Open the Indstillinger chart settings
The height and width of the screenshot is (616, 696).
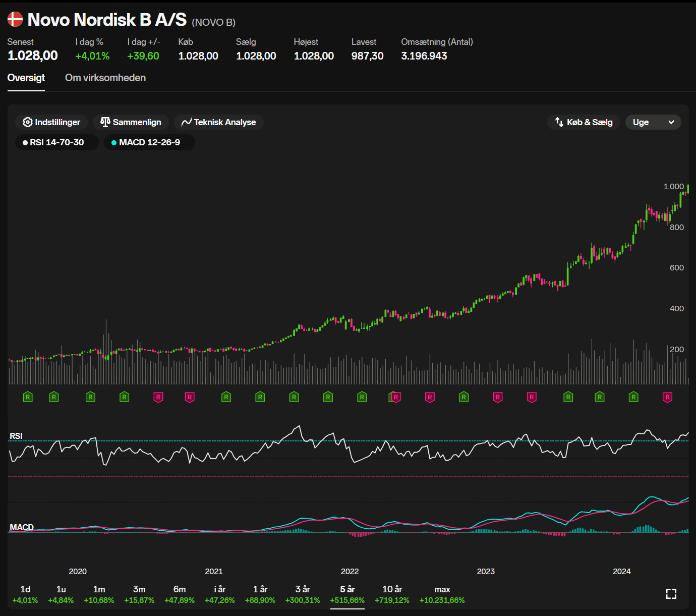pyautogui.click(x=51, y=122)
